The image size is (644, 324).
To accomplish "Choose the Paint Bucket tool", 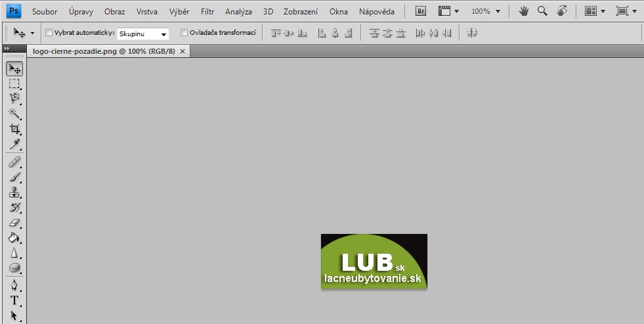I will 14,238.
